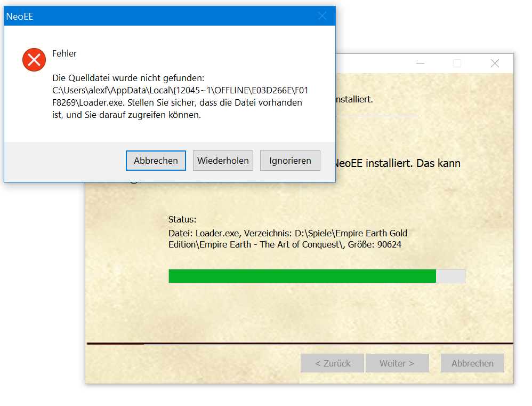532x406 pixels.
Task: Maximize the installer window
Action: pyautogui.click(x=457, y=63)
